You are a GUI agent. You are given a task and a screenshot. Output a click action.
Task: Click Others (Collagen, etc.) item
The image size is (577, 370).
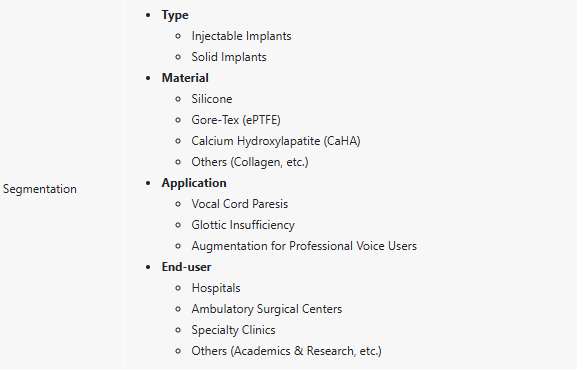click(250, 162)
